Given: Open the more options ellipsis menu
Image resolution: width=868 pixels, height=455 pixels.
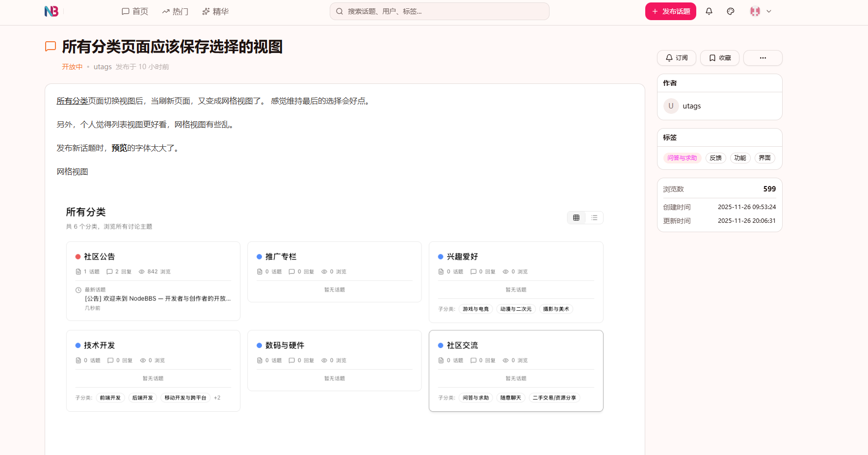Looking at the screenshot, I should 763,58.
